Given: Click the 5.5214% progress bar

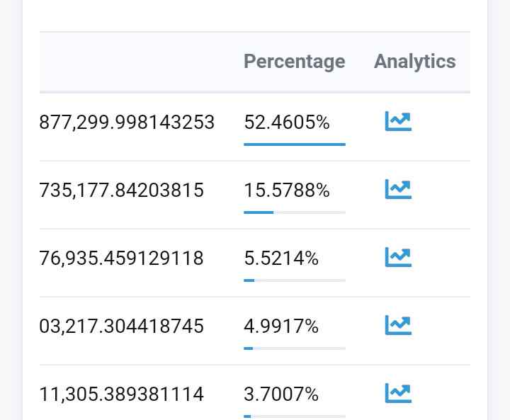Looking at the screenshot, I should (x=295, y=280).
